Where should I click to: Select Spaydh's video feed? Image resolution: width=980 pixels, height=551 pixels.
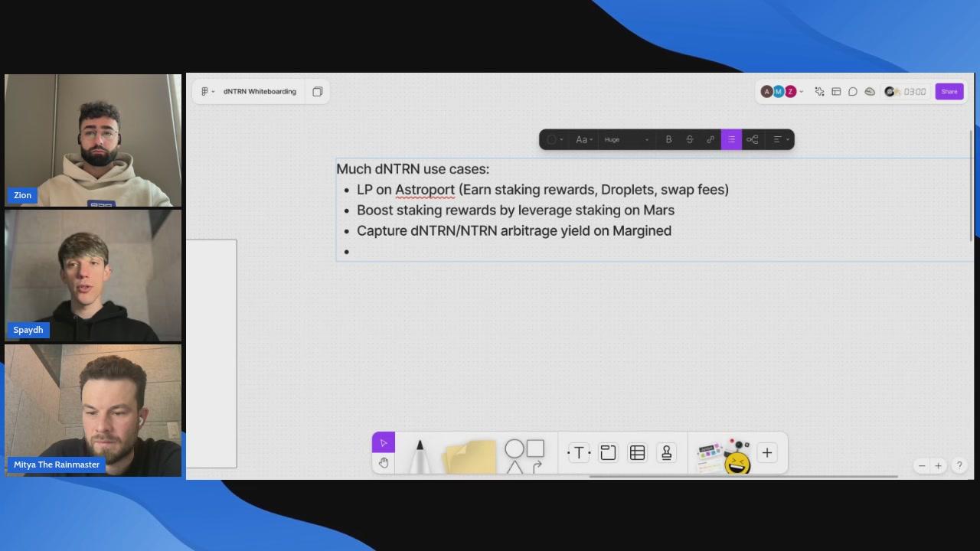pyautogui.click(x=93, y=275)
